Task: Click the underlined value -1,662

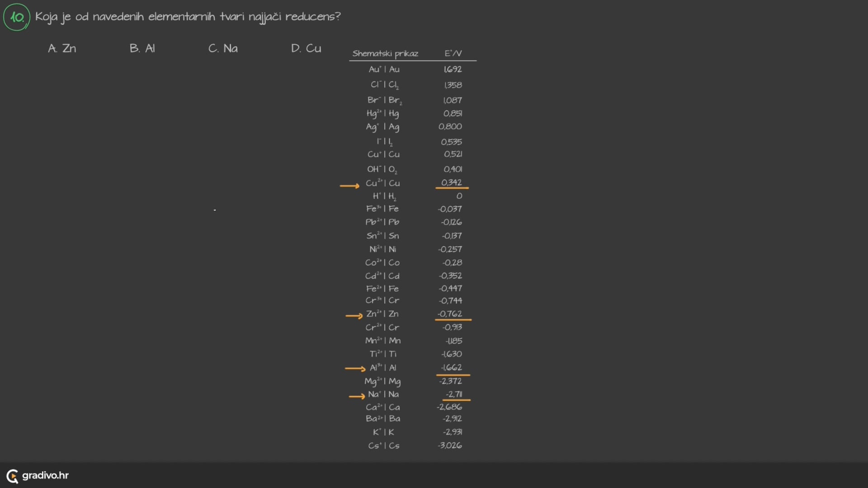Action: (452, 367)
